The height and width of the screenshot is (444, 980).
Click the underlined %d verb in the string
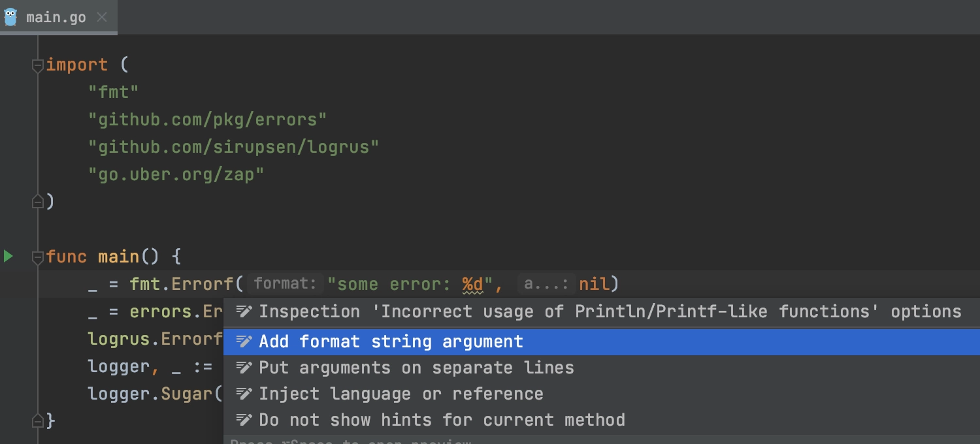click(472, 284)
